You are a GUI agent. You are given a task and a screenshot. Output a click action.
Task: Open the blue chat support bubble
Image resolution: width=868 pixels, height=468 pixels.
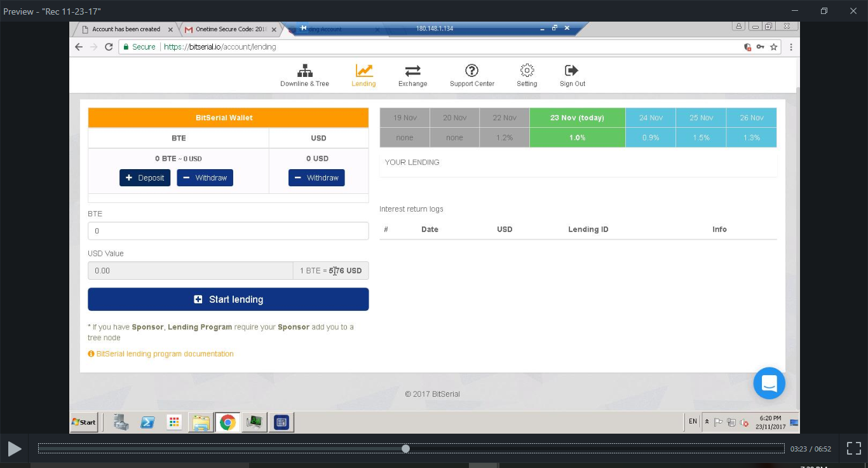769,383
